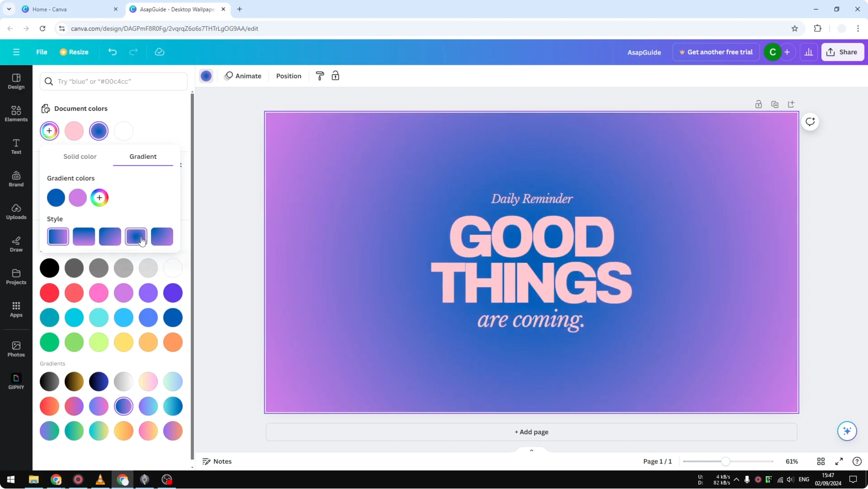
Task: Open the File menu
Action: coord(42,52)
